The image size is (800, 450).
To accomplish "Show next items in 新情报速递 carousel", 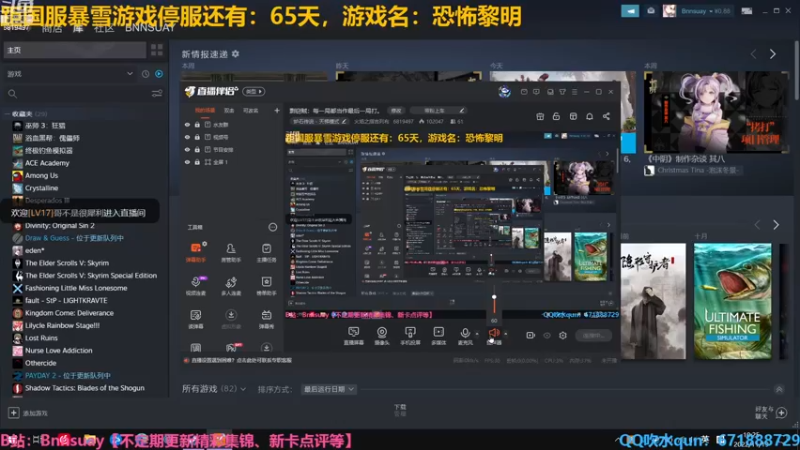I will [x=772, y=54].
